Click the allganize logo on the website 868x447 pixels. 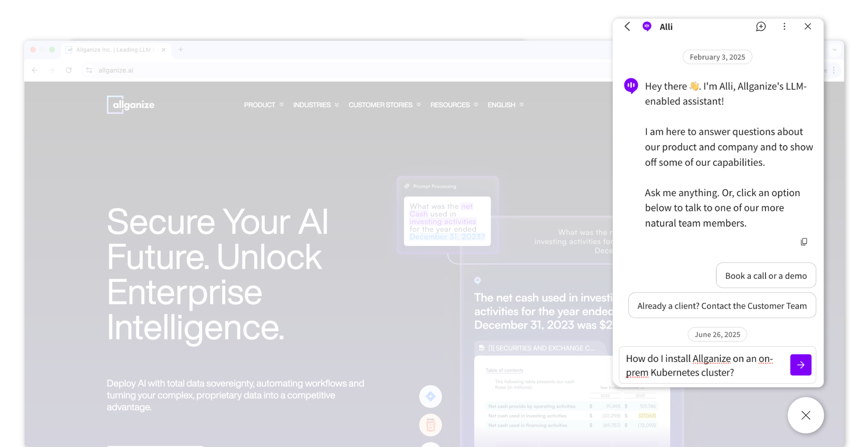(131, 105)
